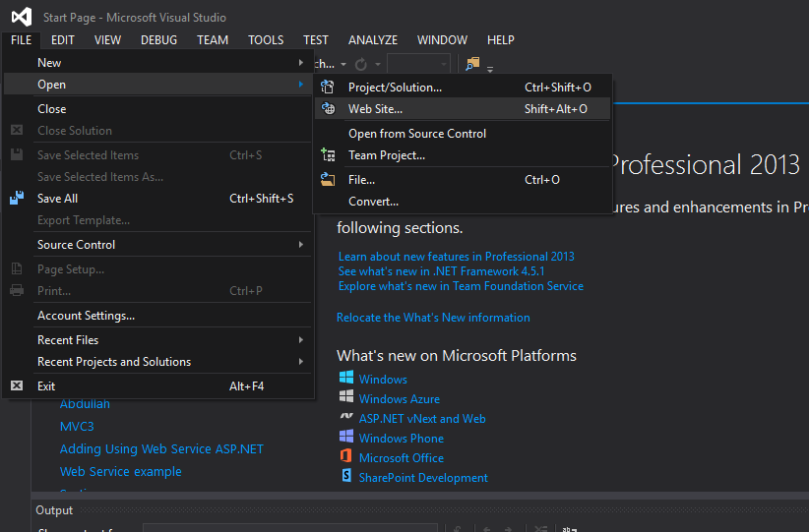This screenshot has height=532, width=809.
Task: Expand Recent Projects and Solutions arrow
Action: tap(301, 361)
